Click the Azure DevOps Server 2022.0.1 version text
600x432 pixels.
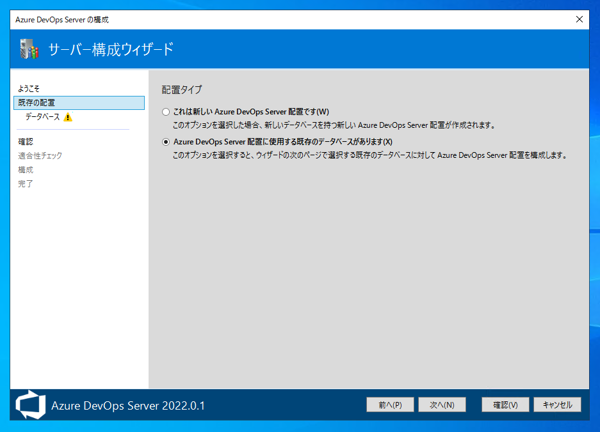(128, 406)
